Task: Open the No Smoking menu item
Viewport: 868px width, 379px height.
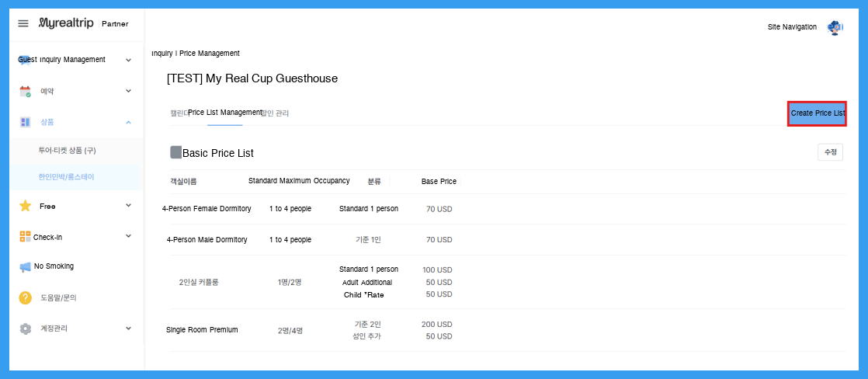Action: point(54,266)
